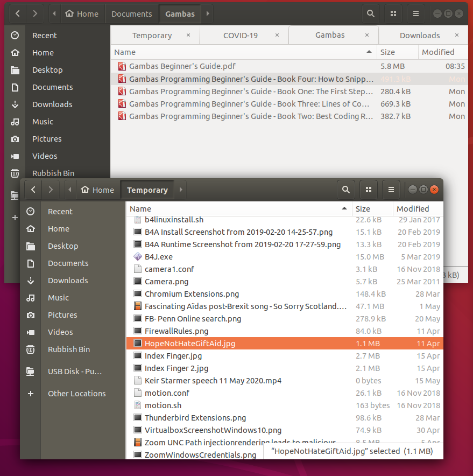Select motion.sh file

click(163, 405)
